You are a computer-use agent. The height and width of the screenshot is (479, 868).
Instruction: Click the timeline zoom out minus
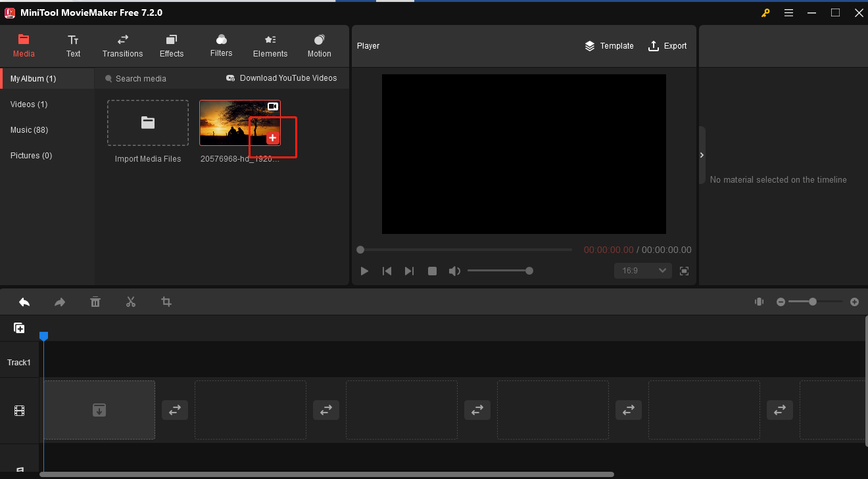781,302
